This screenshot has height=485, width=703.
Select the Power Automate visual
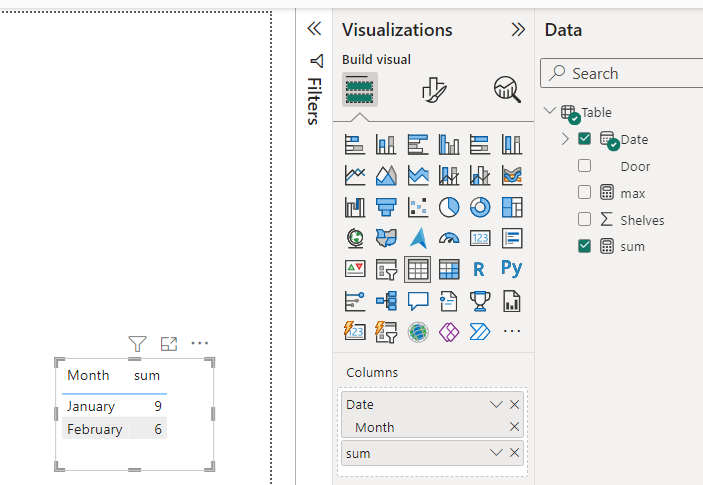coord(480,332)
